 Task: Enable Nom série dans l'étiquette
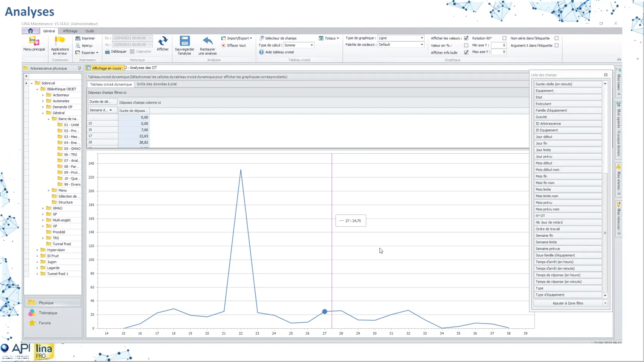[556, 38]
